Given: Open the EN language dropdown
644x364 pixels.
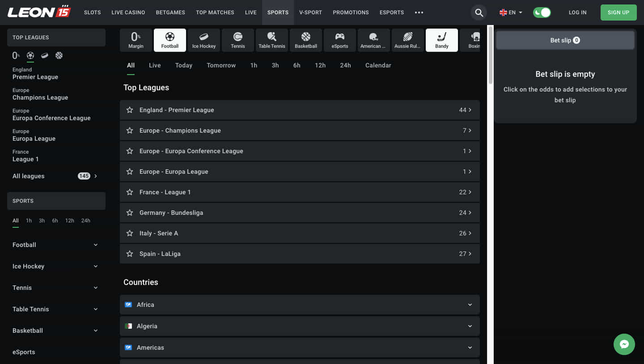Looking at the screenshot, I should pos(511,13).
